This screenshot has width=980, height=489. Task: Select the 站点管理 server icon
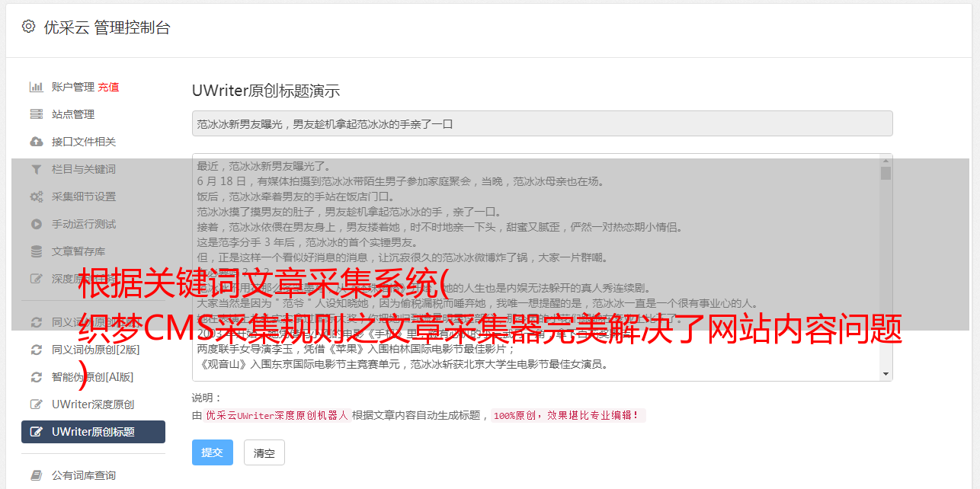[x=36, y=114]
